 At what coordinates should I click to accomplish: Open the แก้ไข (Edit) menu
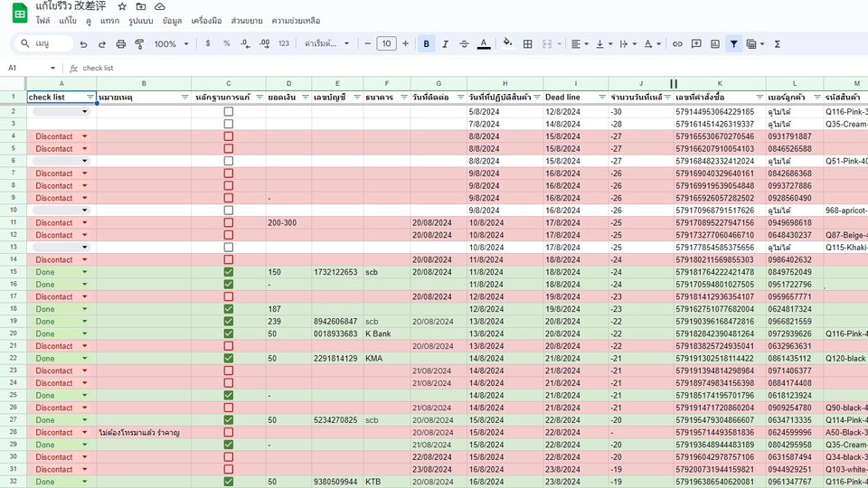68,21
